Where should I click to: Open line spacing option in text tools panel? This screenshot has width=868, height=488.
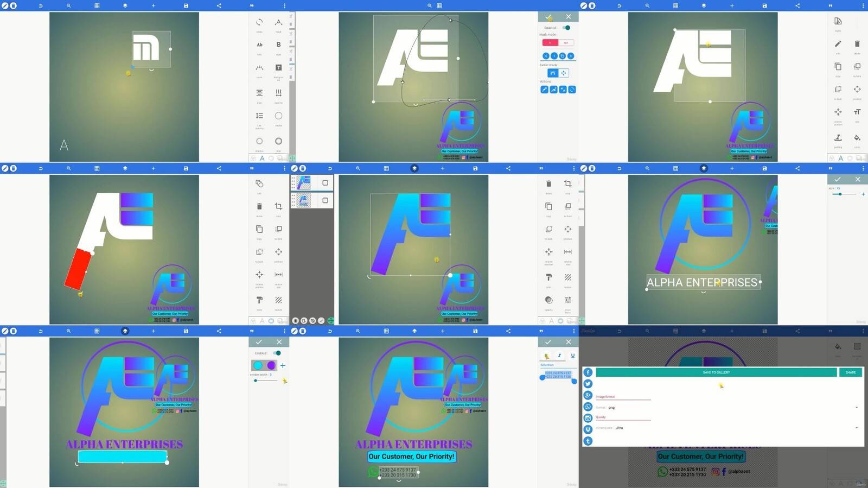tap(259, 116)
